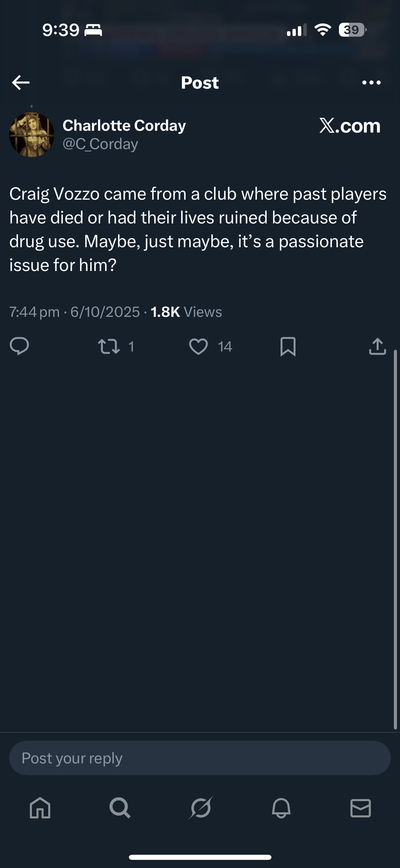The height and width of the screenshot is (868, 400).
Task: Tap the reply speech bubble icon
Action: [x=19, y=346]
